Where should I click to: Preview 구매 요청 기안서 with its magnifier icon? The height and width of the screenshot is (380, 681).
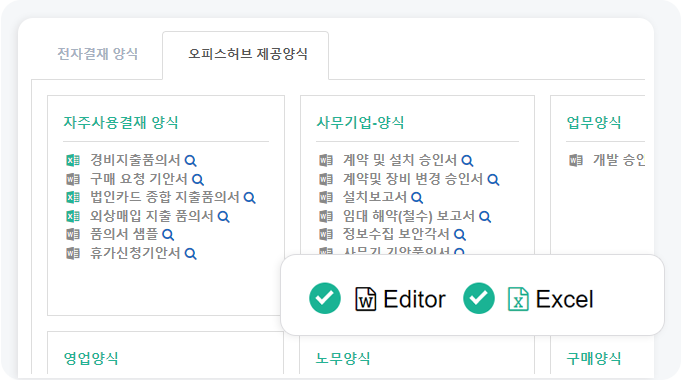(x=198, y=179)
